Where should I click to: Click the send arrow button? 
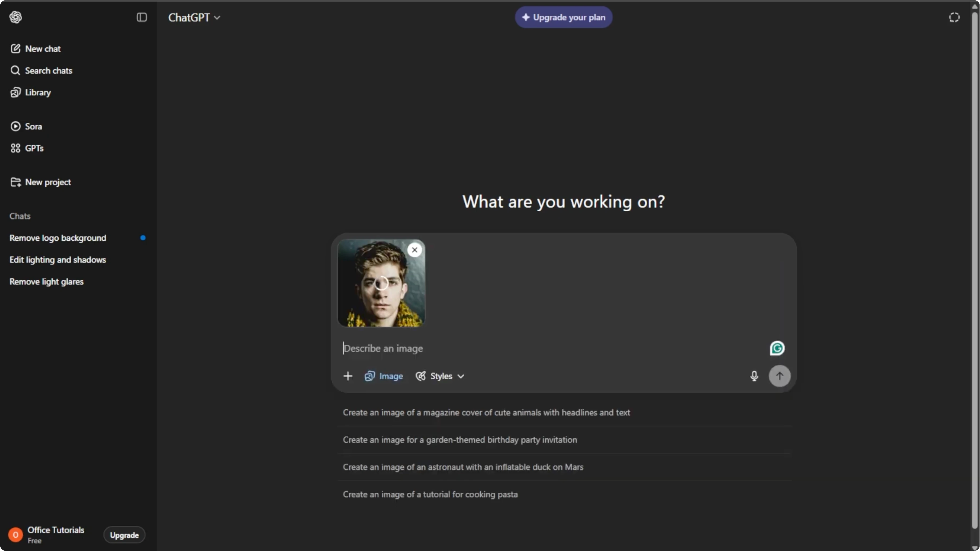pyautogui.click(x=779, y=376)
